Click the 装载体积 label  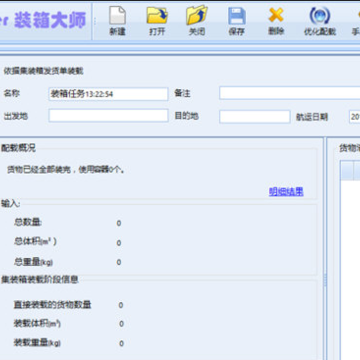(x=37, y=323)
